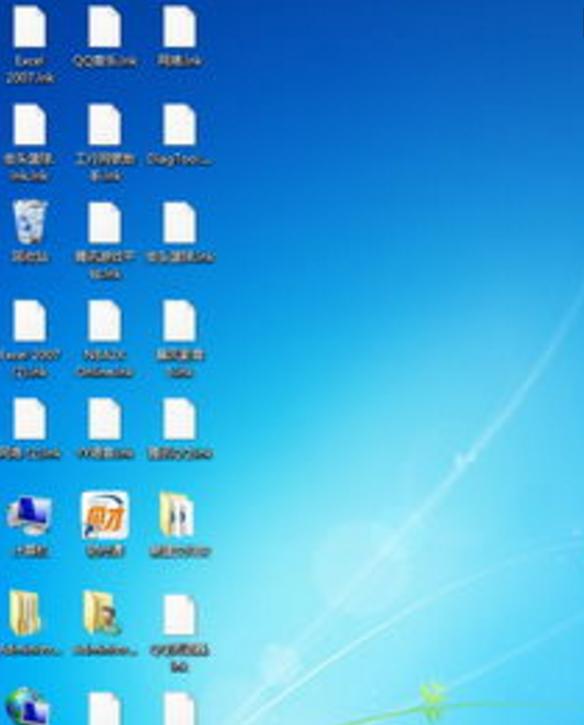Click the top-right blank .lnk file icon
Screen dimensions: 584x725
coord(180,26)
